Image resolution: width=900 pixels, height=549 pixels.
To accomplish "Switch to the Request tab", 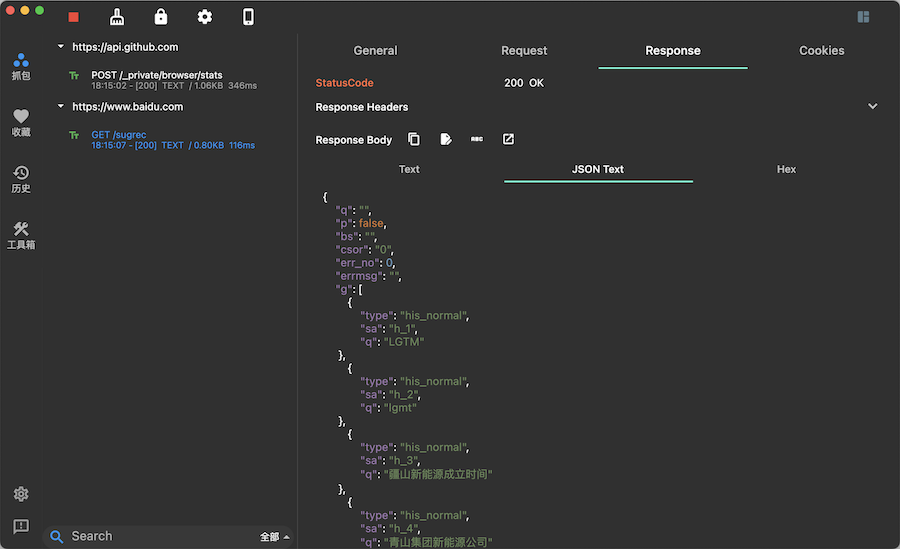I will click(x=524, y=51).
